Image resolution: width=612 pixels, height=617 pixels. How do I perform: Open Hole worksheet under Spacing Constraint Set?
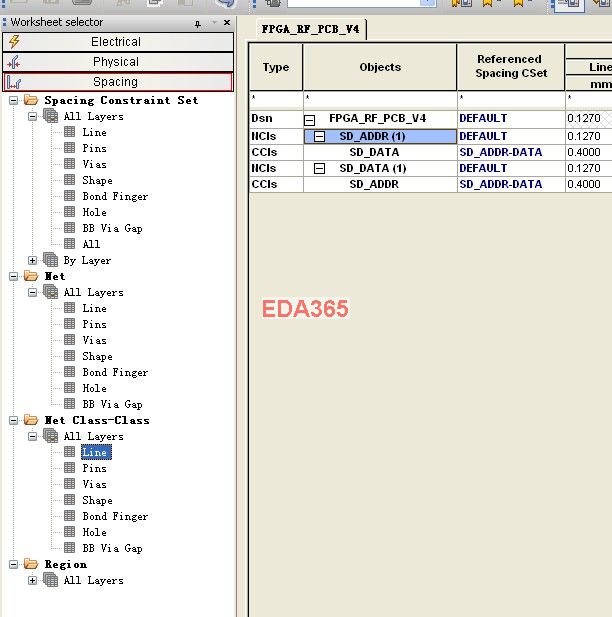pyautogui.click(x=94, y=212)
